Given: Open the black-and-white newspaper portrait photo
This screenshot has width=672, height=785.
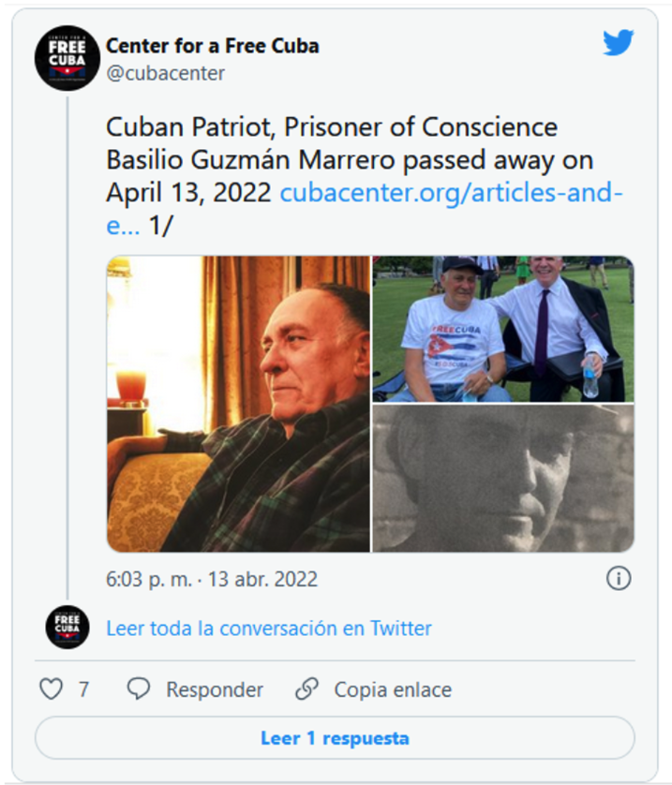Looking at the screenshot, I should (x=503, y=479).
